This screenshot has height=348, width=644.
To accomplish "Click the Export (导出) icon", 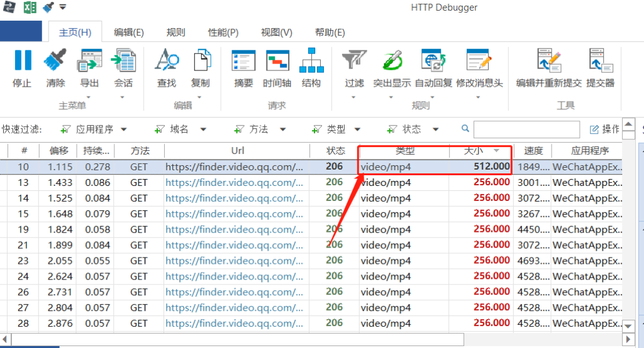I will tap(89, 60).
